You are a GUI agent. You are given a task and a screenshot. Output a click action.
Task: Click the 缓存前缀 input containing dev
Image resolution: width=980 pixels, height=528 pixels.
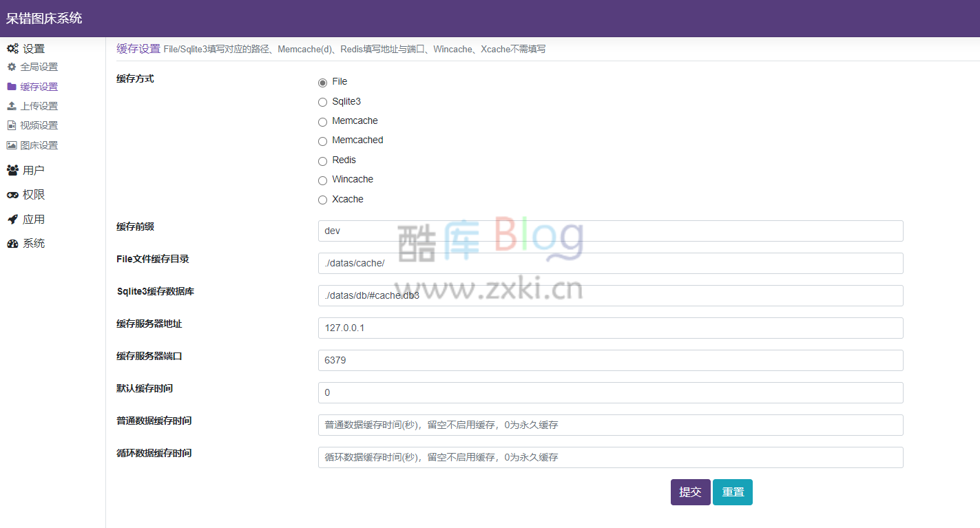tap(610, 231)
